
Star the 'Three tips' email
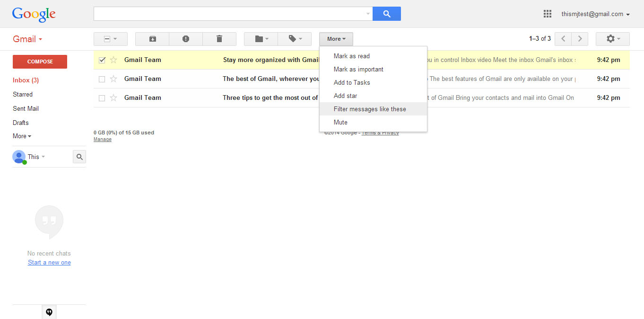tap(113, 97)
